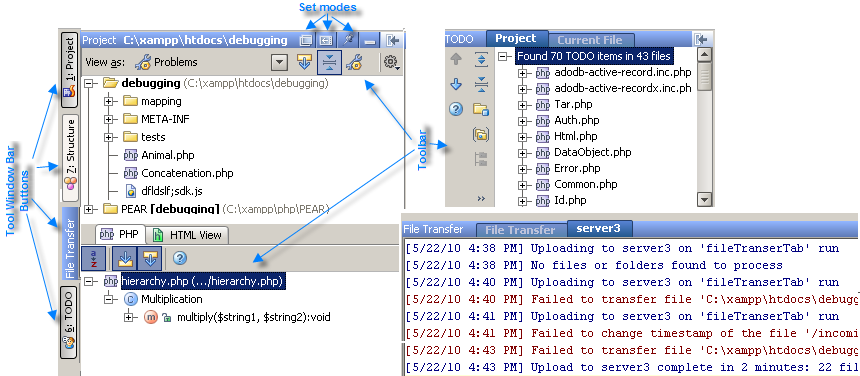Click collapse all icon in TODO toolbar
860x376 pixels.
coord(480,84)
